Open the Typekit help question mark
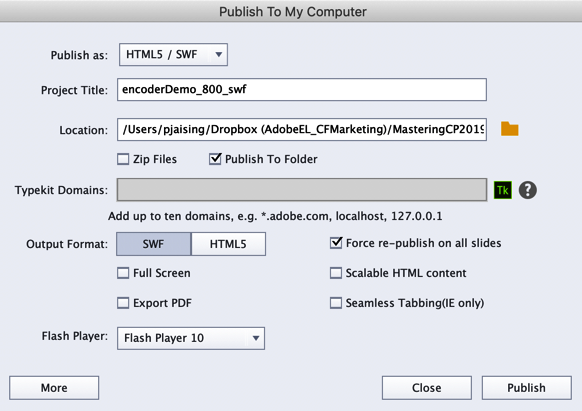The height and width of the screenshot is (411, 582). click(527, 190)
